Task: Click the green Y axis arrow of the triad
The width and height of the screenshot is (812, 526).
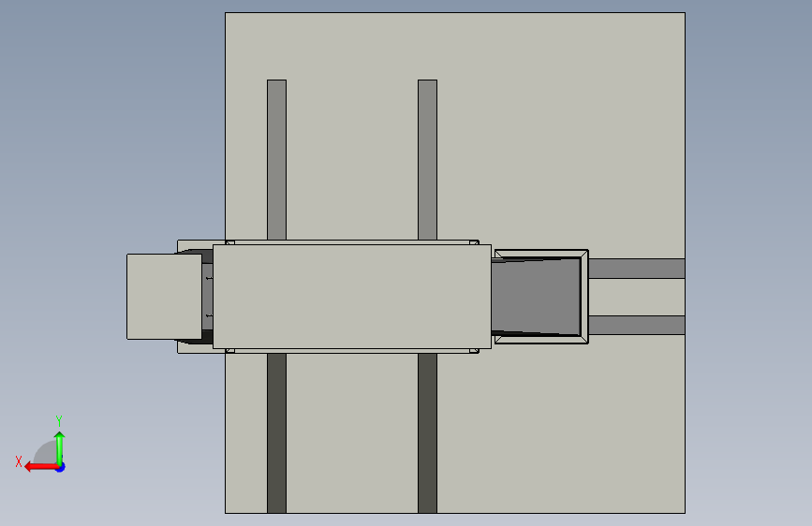Action: (60, 448)
